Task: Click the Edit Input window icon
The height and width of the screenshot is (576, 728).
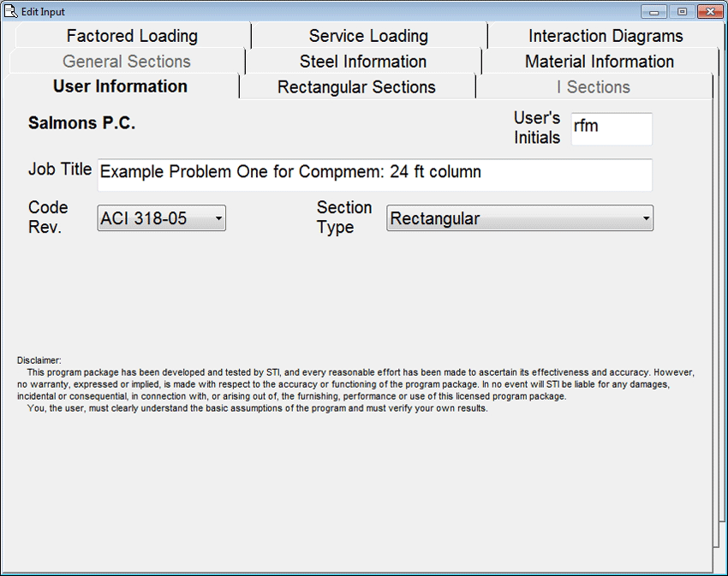Action: (x=11, y=11)
